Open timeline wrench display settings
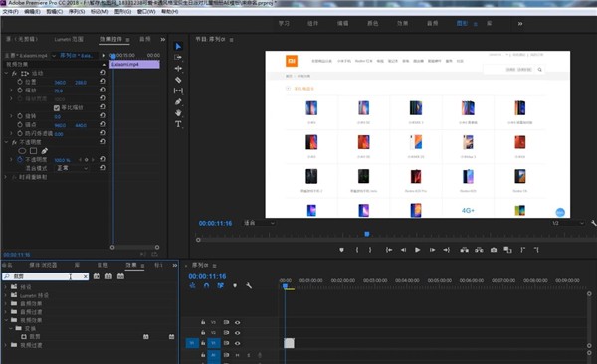The height and width of the screenshot is (364, 597). (x=249, y=285)
